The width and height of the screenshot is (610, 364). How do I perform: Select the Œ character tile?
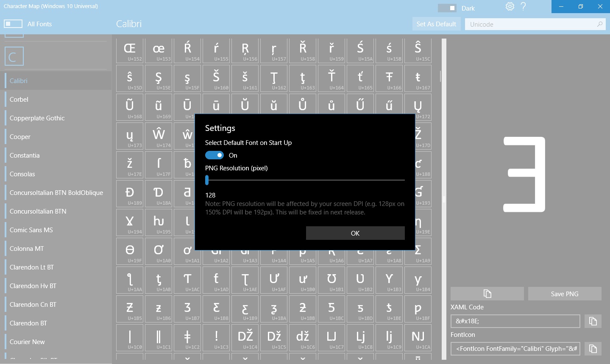(x=130, y=50)
